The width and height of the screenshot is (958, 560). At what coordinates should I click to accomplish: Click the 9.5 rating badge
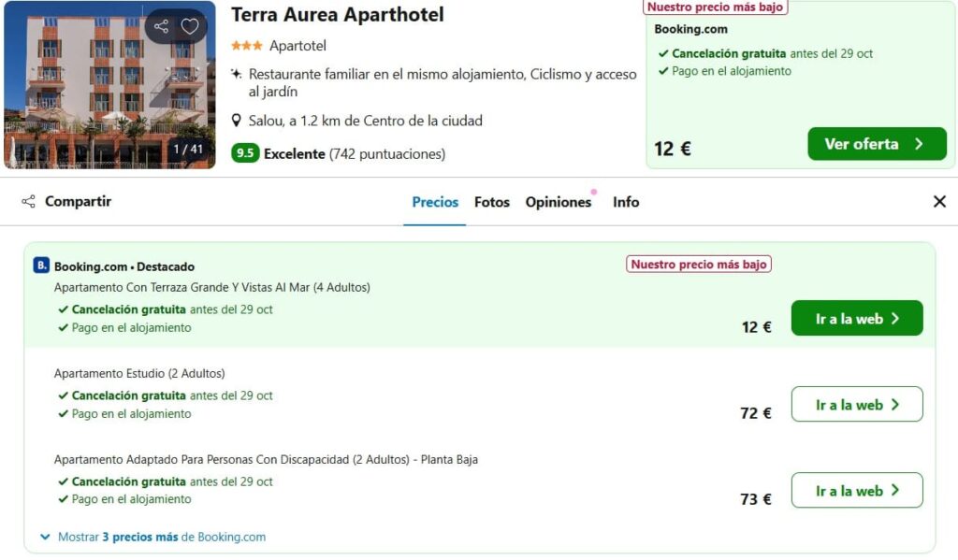[245, 153]
